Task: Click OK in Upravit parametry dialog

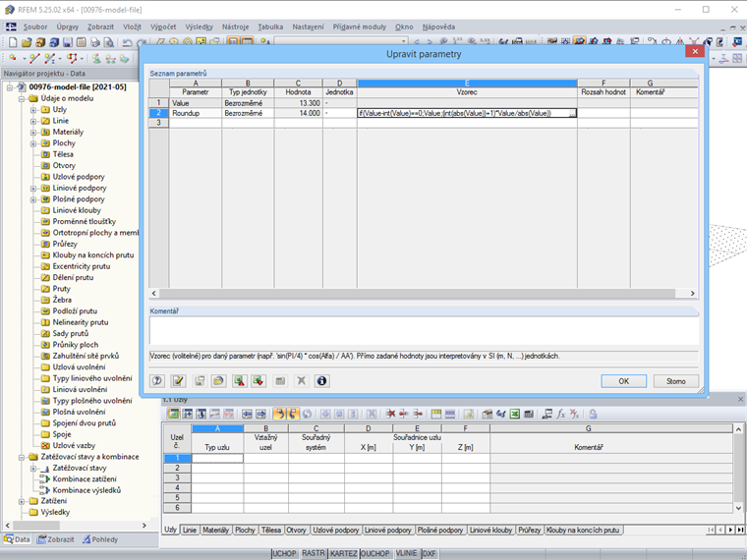Action: tap(623, 381)
